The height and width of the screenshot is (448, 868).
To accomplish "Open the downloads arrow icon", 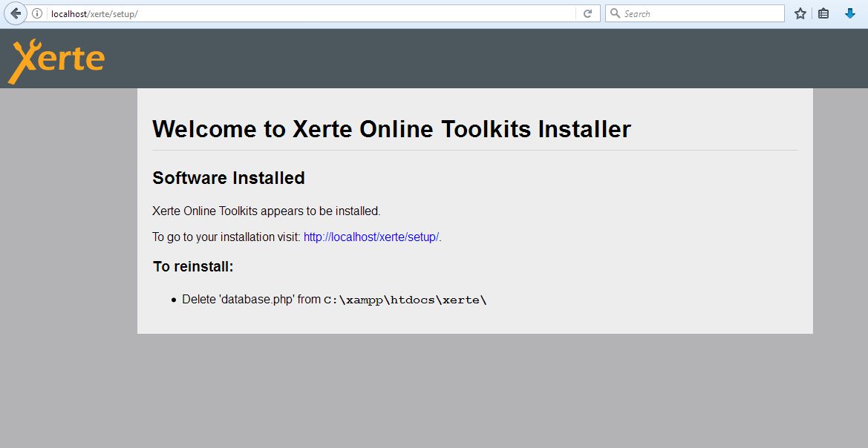I will click(850, 14).
